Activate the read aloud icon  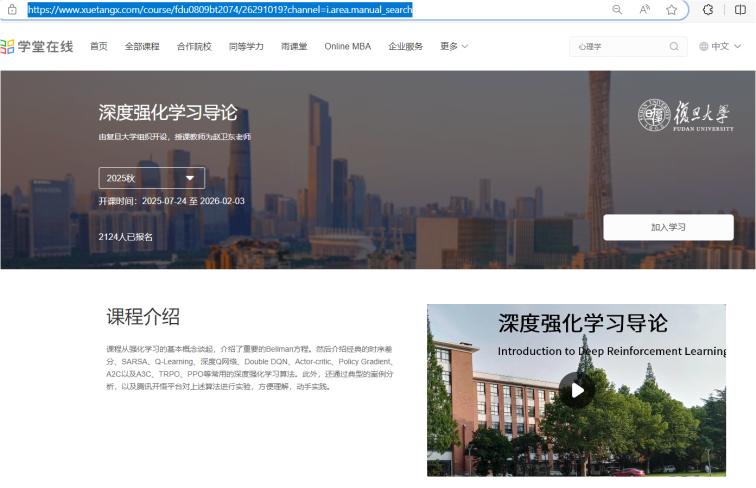[x=644, y=10]
